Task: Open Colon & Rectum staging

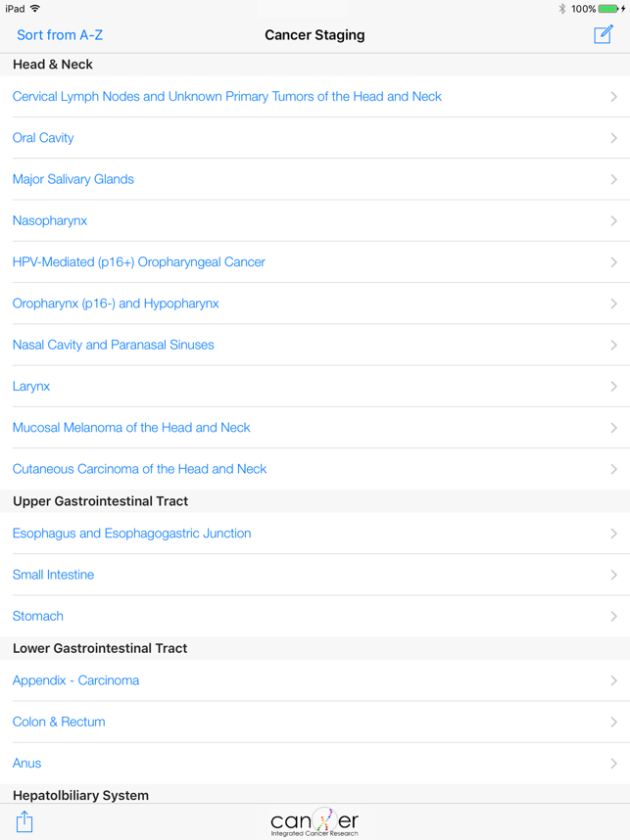Action: click(x=59, y=722)
